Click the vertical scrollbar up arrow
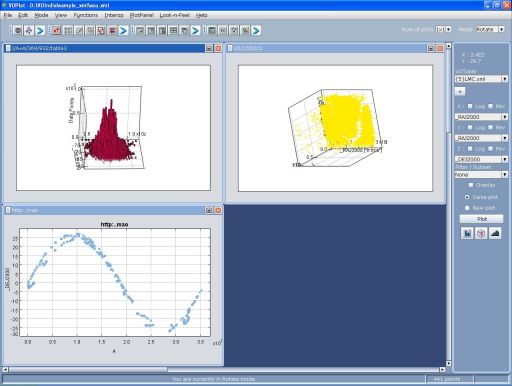This screenshot has width=512, height=386. (x=449, y=46)
